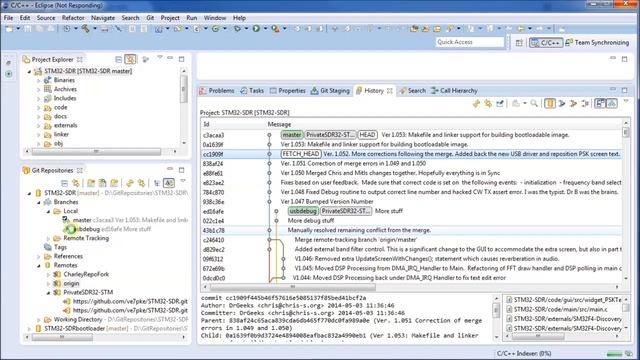Click the green Run button in toolbar
Screen dimensions: 640x360
click(x=256, y=29)
